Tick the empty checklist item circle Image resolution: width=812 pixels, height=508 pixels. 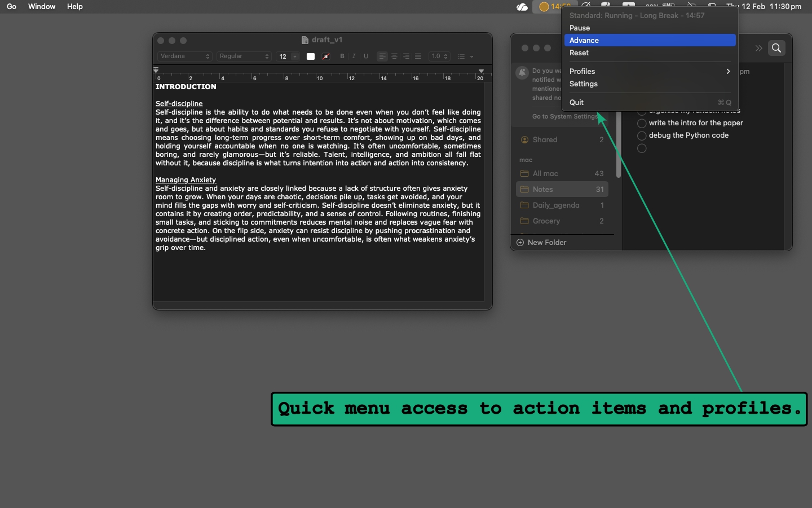[x=642, y=148]
